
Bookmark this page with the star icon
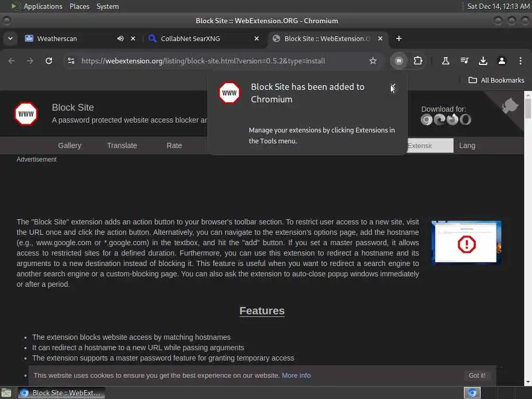[373, 61]
